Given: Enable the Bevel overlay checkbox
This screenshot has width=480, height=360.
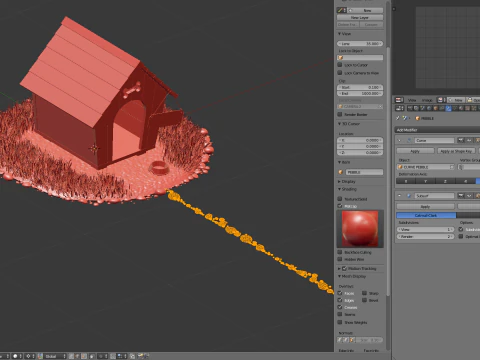Looking at the screenshot, I should pyautogui.click(x=364, y=300).
